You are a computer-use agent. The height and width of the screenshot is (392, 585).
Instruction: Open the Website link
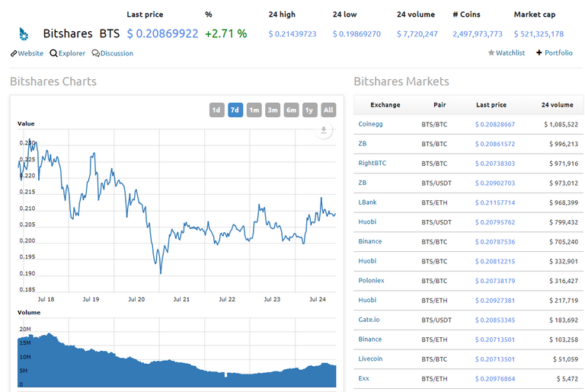[x=27, y=53]
